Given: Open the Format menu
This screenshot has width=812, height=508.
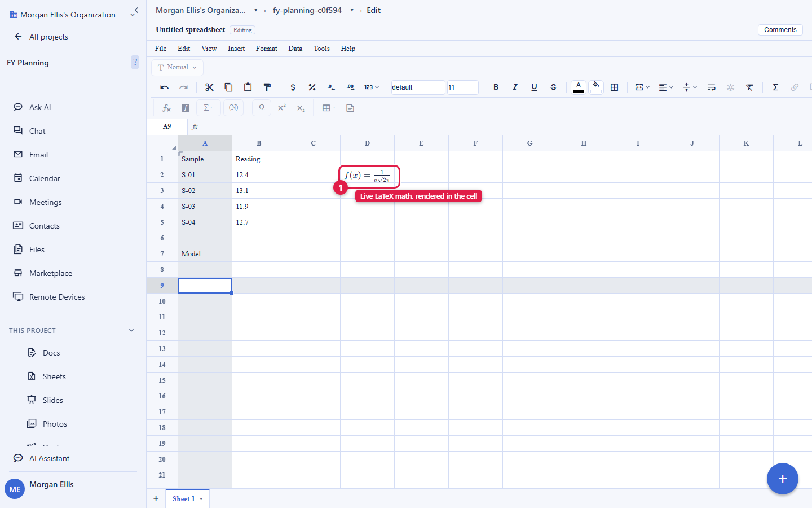Looking at the screenshot, I should 266,49.
